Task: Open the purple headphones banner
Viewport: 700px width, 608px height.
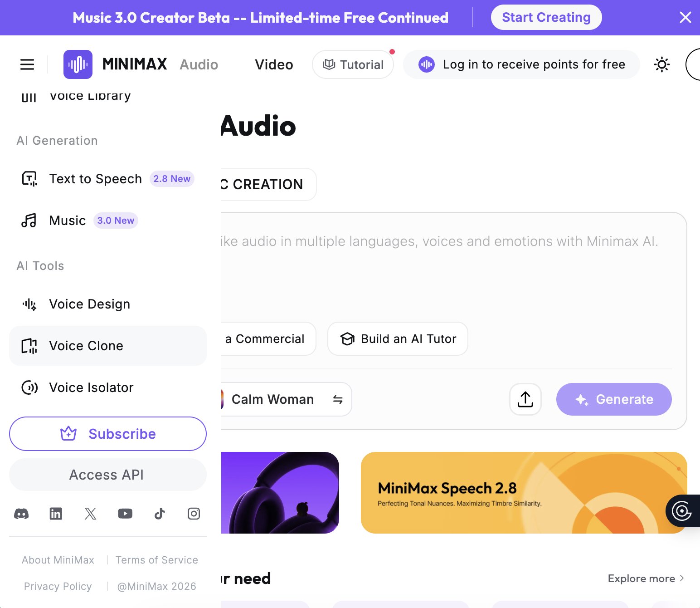Action: coord(280,493)
